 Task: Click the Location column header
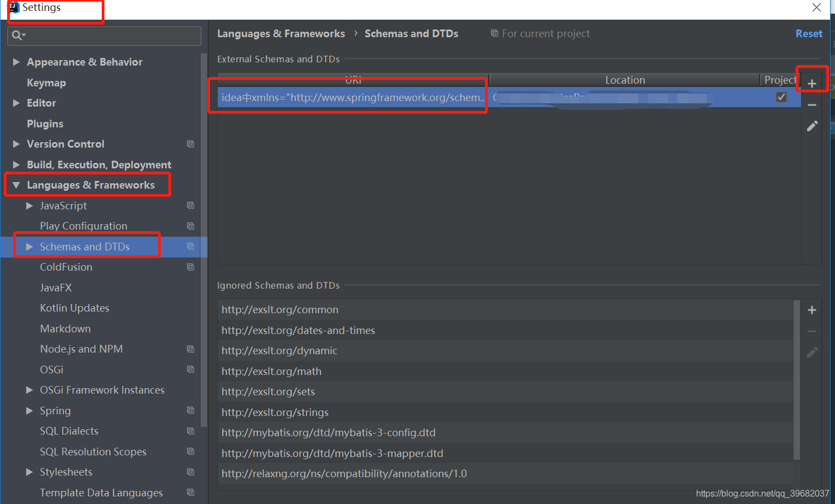pos(625,80)
